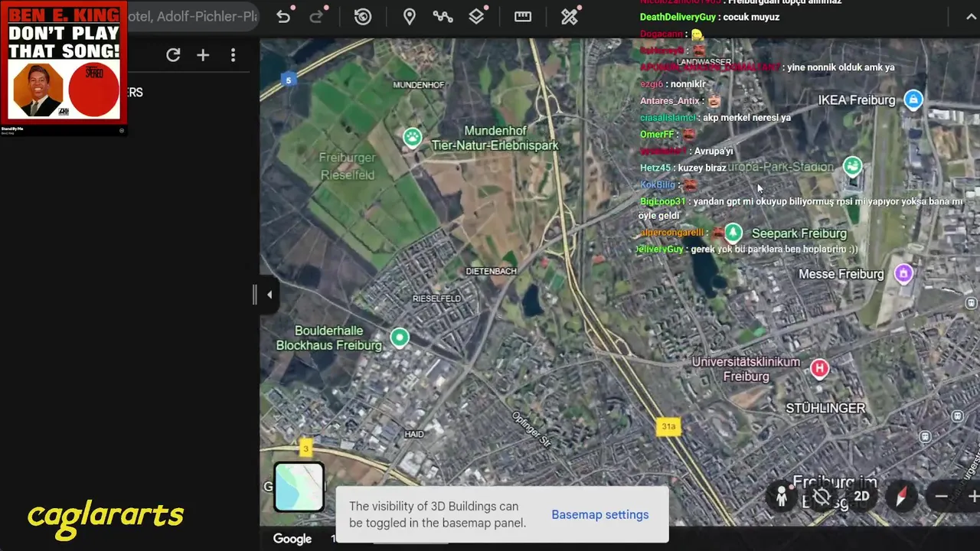
Task: Click the Messe Freiburg text label
Action: click(841, 274)
